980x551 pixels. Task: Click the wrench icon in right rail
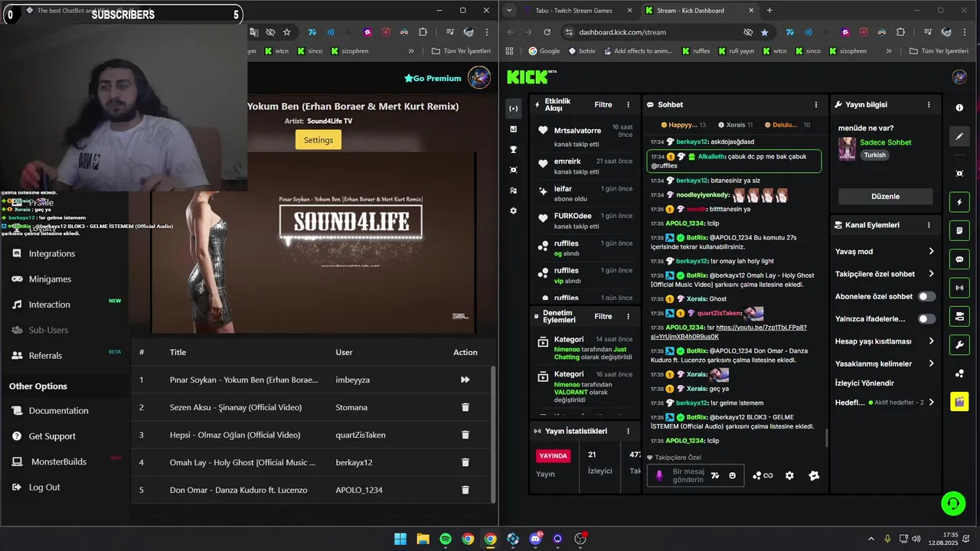[x=959, y=345]
